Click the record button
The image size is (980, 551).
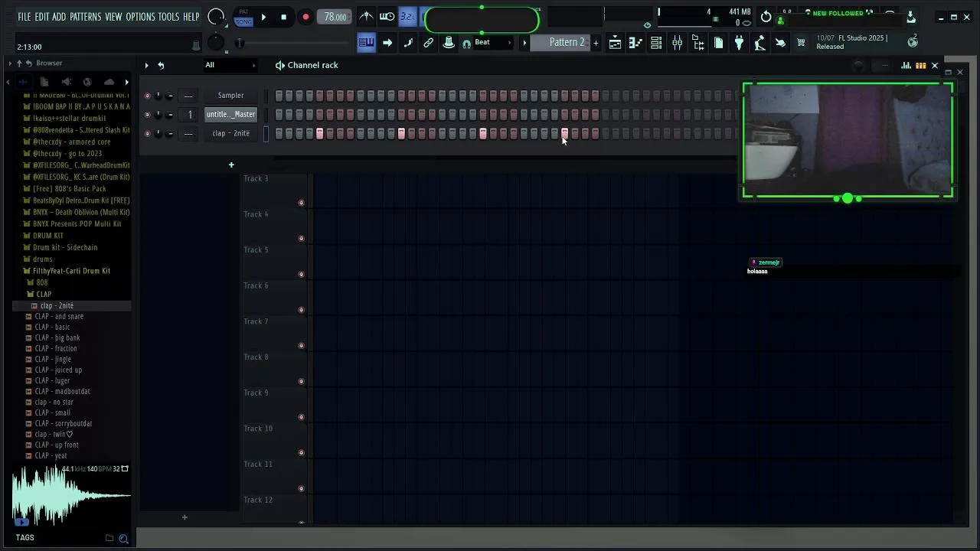pyautogui.click(x=305, y=17)
